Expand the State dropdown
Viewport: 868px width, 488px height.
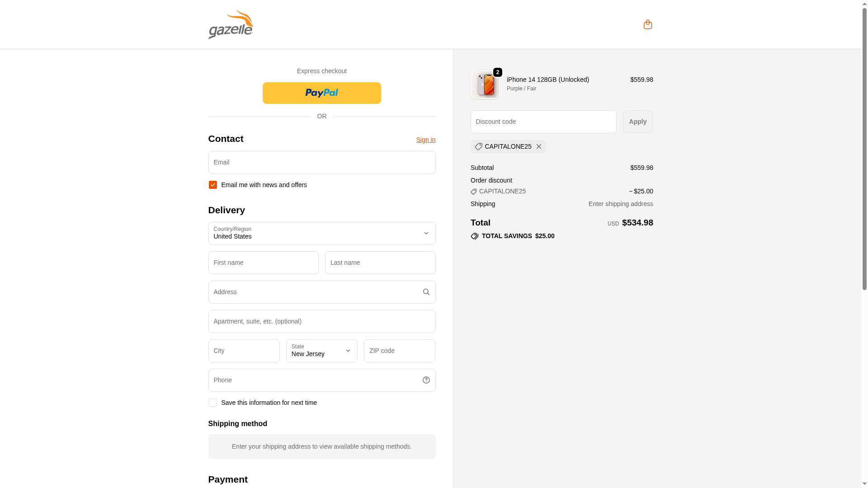point(321,351)
